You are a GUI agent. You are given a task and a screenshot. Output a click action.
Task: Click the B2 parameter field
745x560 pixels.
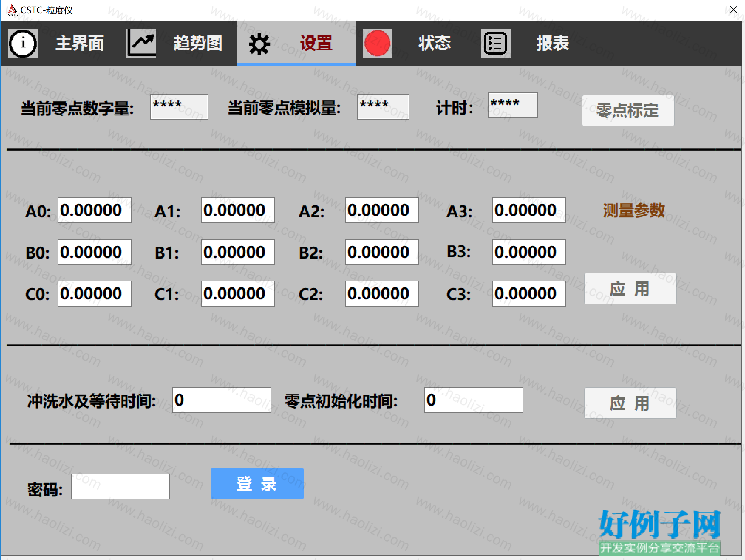[x=382, y=252]
